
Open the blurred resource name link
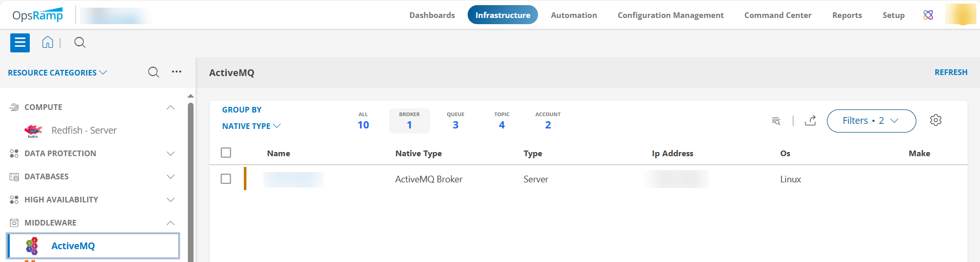[293, 179]
